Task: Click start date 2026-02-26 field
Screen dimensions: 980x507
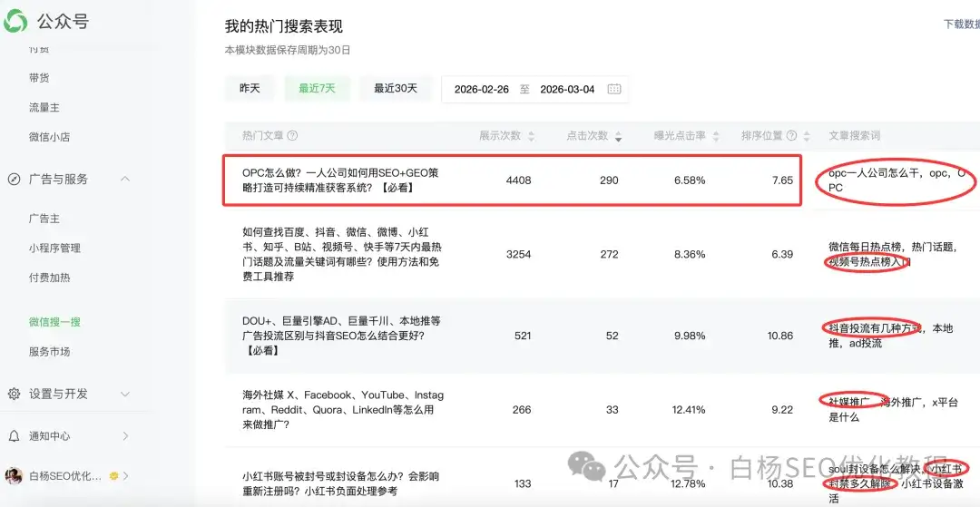Action: [481, 89]
